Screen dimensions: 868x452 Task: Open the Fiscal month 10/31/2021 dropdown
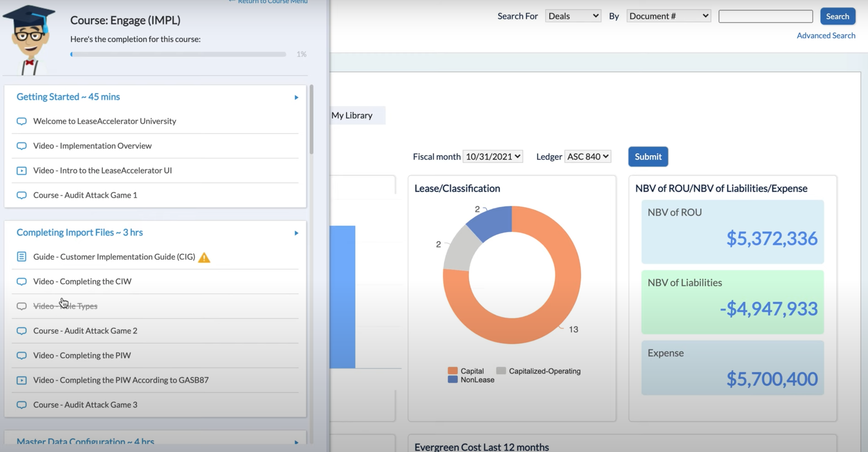493,157
